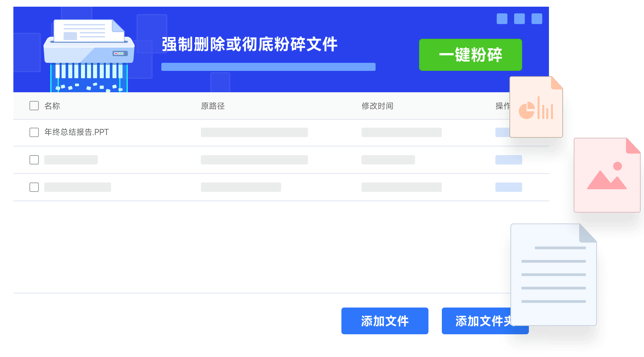Click the blue action button in the third row
This screenshot has height=357, width=644.
click(x=509, y=187)
